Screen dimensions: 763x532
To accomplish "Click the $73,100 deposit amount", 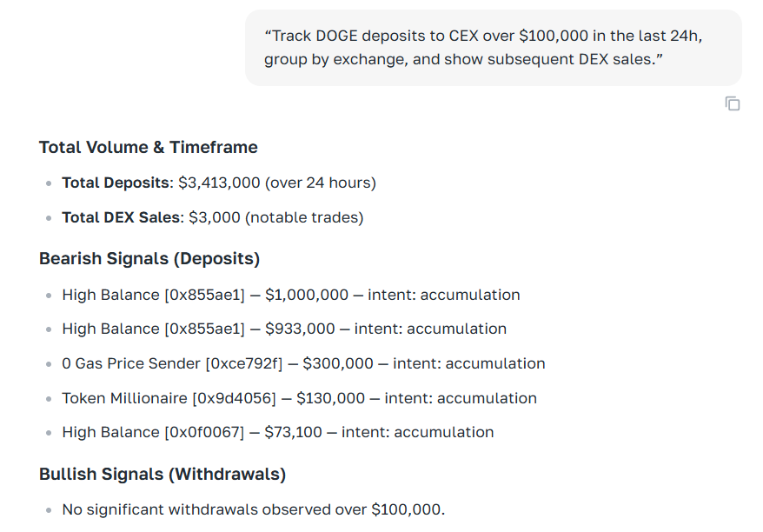I will pos(295,432).
